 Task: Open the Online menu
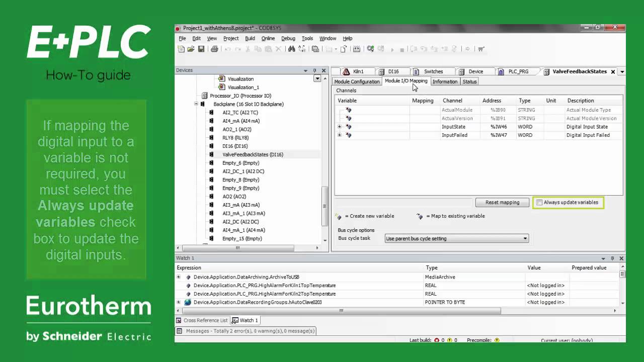[x=268, y=38]
